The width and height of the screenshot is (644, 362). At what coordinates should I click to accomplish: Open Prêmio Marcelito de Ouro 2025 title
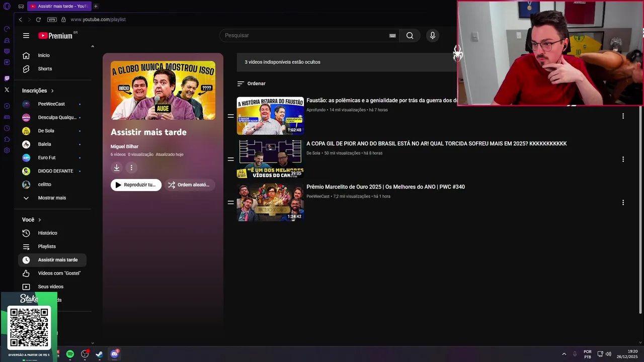(x=385, y=187)
